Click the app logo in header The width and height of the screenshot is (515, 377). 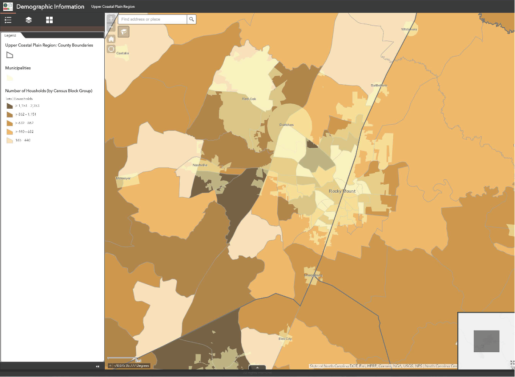click(8, 6)
